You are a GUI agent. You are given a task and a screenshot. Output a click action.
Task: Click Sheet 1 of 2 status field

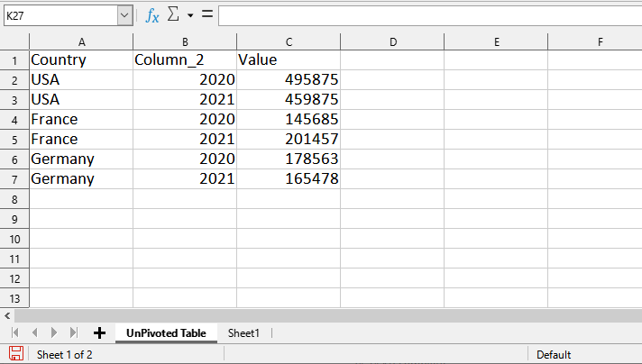pyautogui.click(x=65, y=355)
